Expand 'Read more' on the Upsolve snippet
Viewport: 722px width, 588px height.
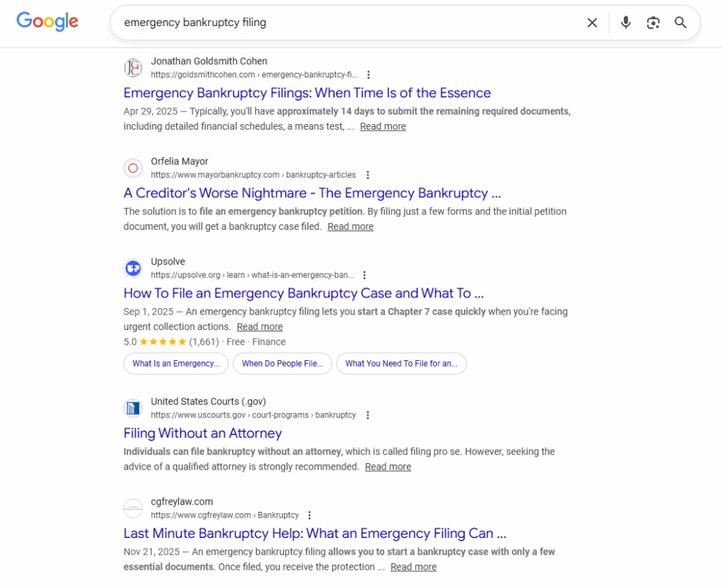coord(259,326)
